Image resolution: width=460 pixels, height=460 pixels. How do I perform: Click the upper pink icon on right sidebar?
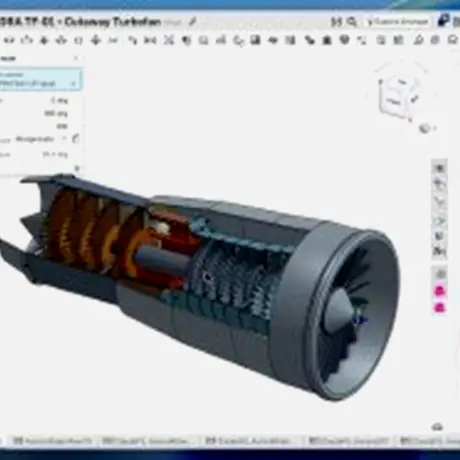(439, 292)
